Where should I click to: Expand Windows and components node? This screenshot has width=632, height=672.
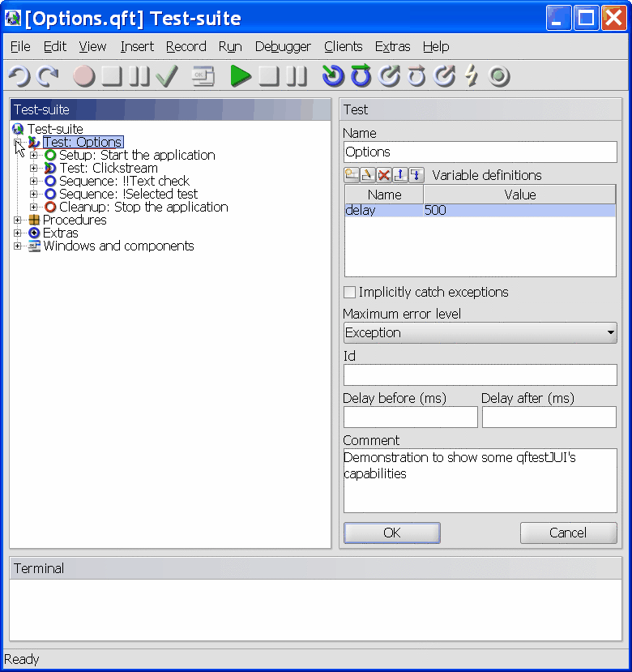17,246
